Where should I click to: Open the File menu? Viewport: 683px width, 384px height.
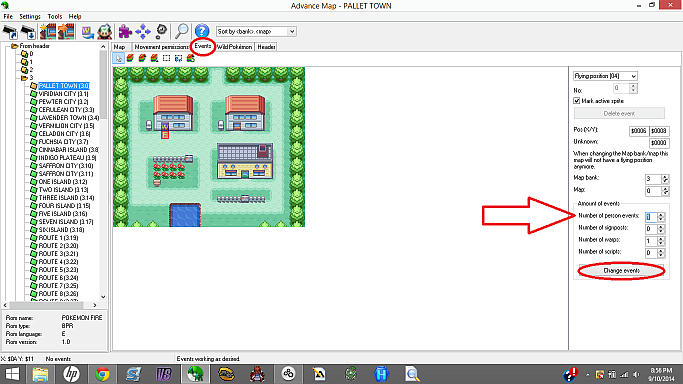click(x=8, y=16)
